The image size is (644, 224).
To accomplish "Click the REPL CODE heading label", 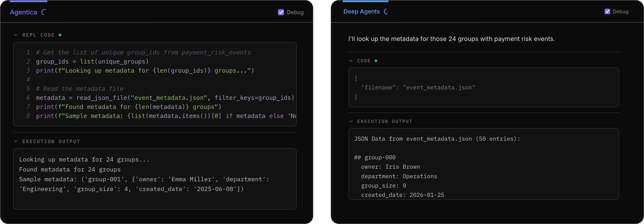I will pyautogui.click(x=38, y=35).
